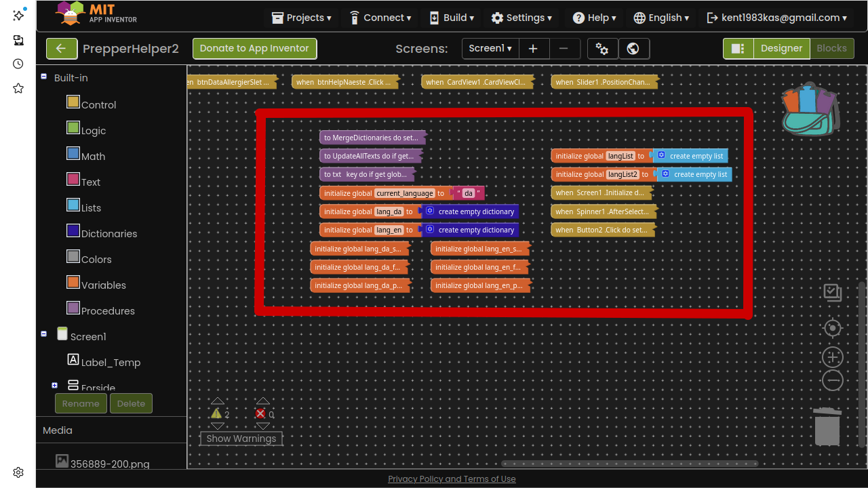Zoom out with the minus circle icon
868x488 pixels.
click(832, 380)
